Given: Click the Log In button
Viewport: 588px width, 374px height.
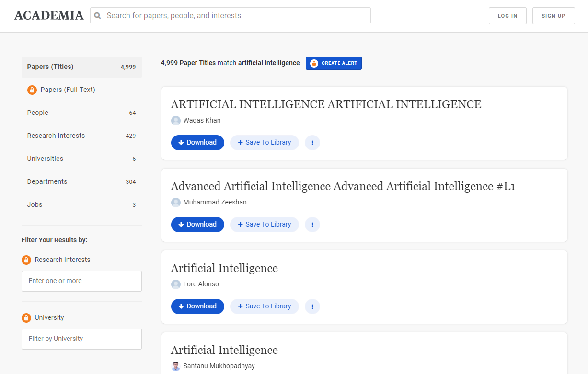Looking at the screenshot, I should tap(507, 16).
